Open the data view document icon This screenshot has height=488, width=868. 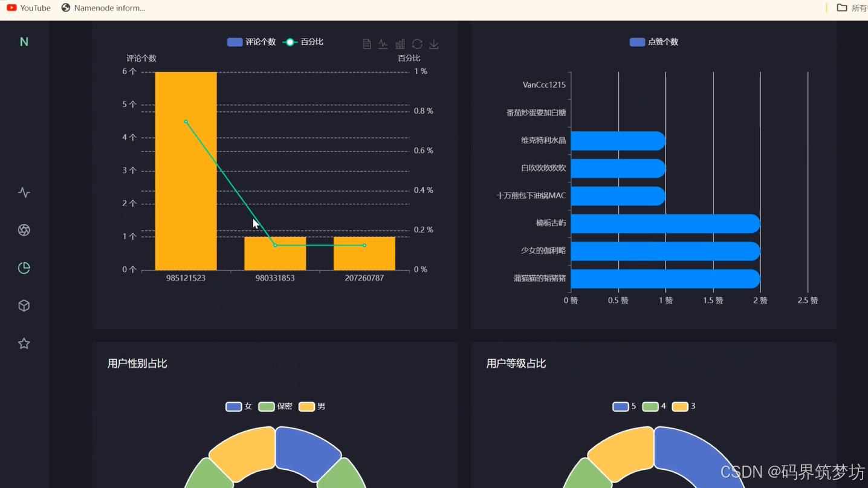click(366, 44)
